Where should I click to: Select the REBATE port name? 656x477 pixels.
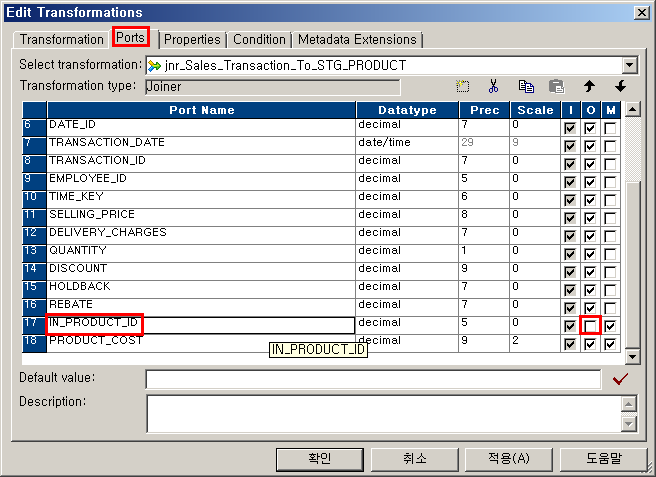pyautogui.click(x=71, y=305)
